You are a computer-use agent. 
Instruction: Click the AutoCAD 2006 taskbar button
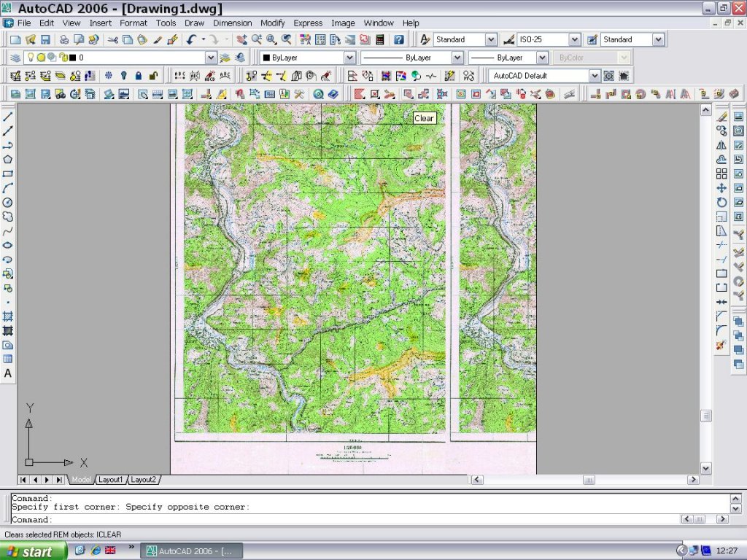click(x=191, y=551)
